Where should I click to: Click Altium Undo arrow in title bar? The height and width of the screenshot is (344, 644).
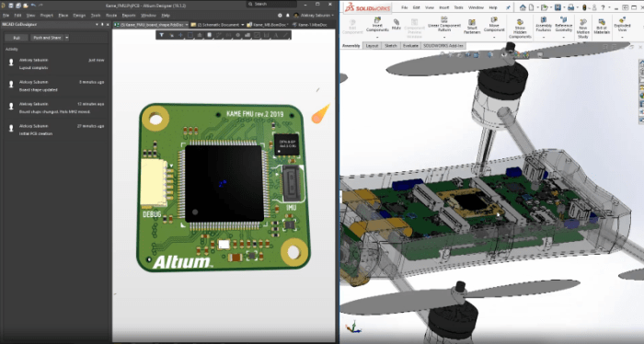coord(33,5)
